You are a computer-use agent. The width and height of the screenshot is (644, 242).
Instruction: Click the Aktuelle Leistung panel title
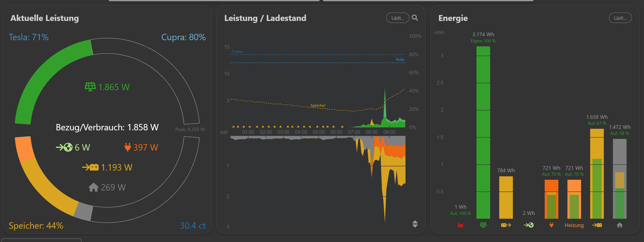pyautogui.click(x=44, y=18)
